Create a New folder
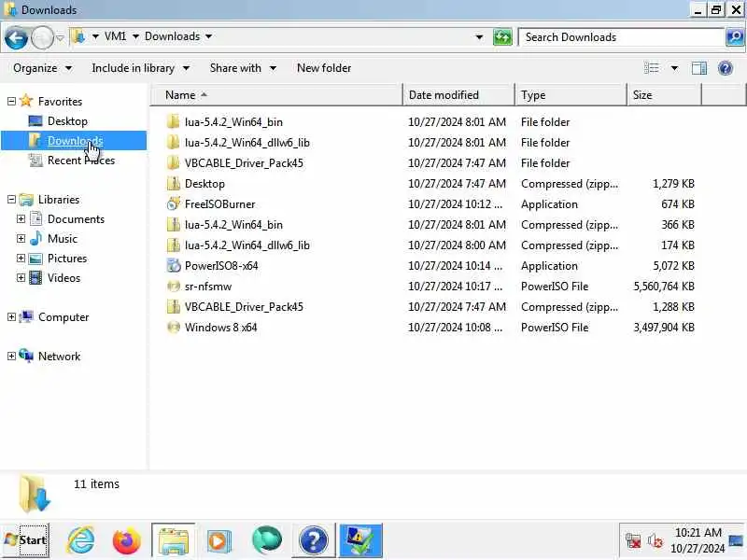Viewport: 747px width, 560px height. coord(324,68)
